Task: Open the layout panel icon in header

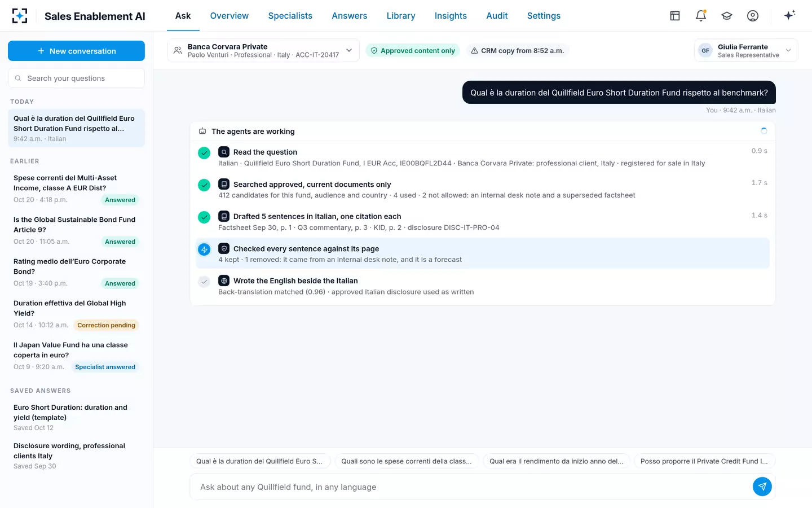Action: click(x=675, y=16)
